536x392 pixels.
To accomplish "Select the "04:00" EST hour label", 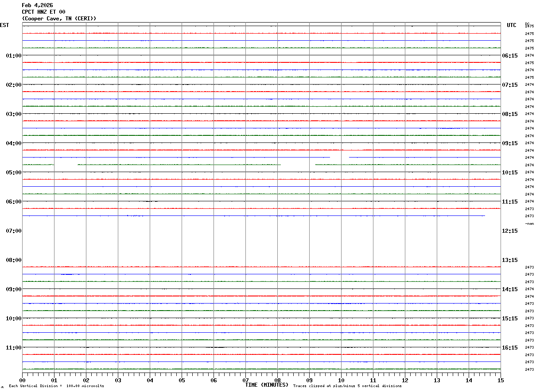I will click(x=14, y=143).
